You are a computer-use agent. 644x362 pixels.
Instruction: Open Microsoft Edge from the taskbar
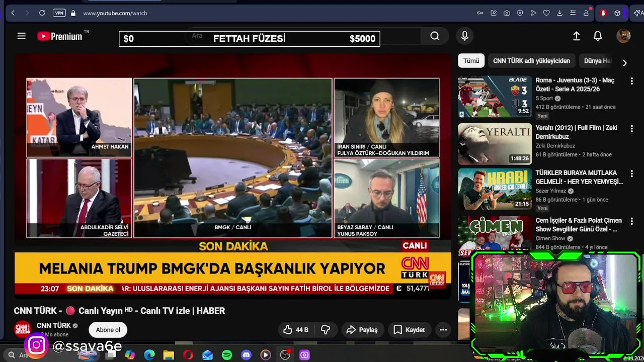click(149, 355)
